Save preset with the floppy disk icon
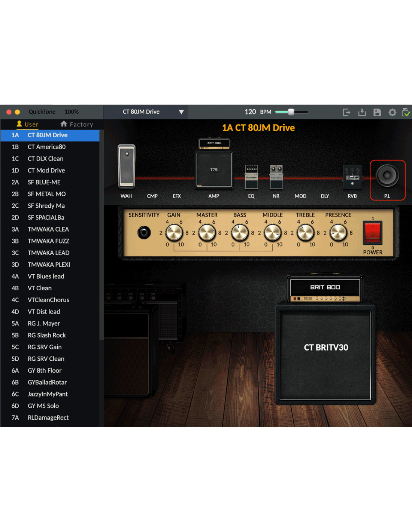The width and height of the screenshot is (412, 532). pos(377,112)
